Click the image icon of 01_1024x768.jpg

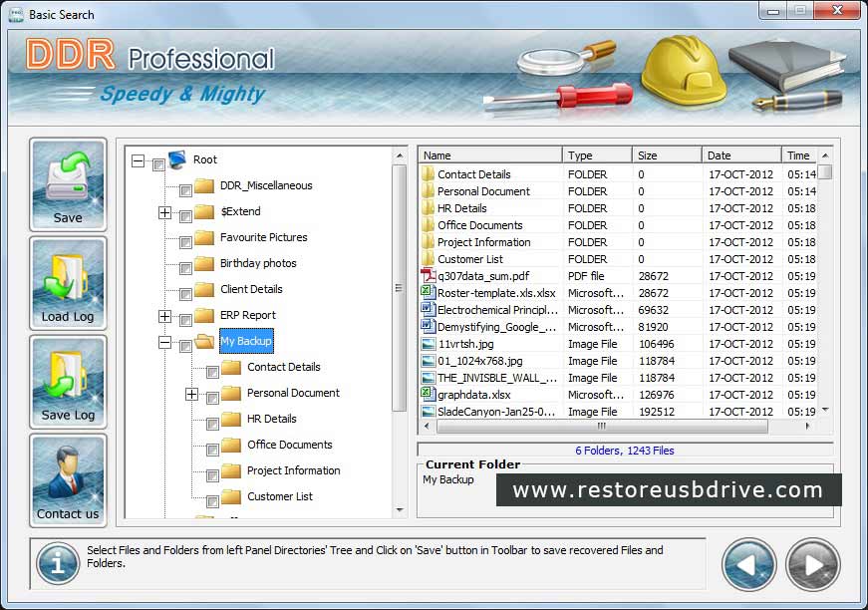click(x=428, y=361)
